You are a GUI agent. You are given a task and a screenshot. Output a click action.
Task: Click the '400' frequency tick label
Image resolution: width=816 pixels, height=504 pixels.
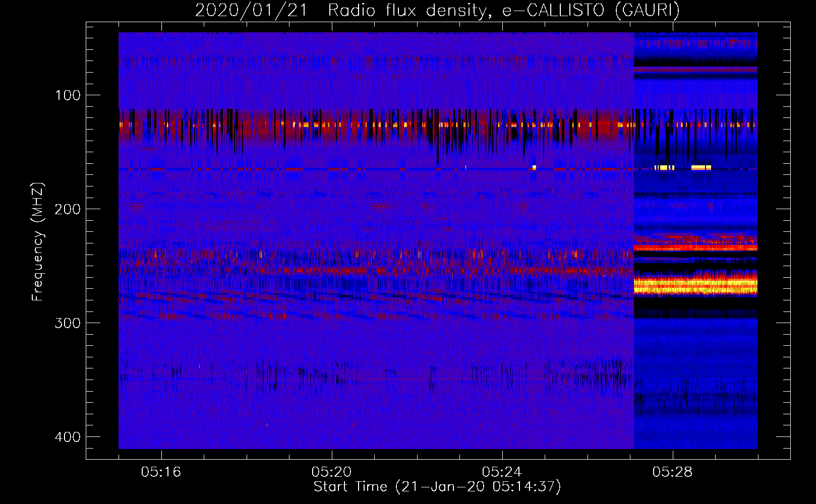(68, 437)
